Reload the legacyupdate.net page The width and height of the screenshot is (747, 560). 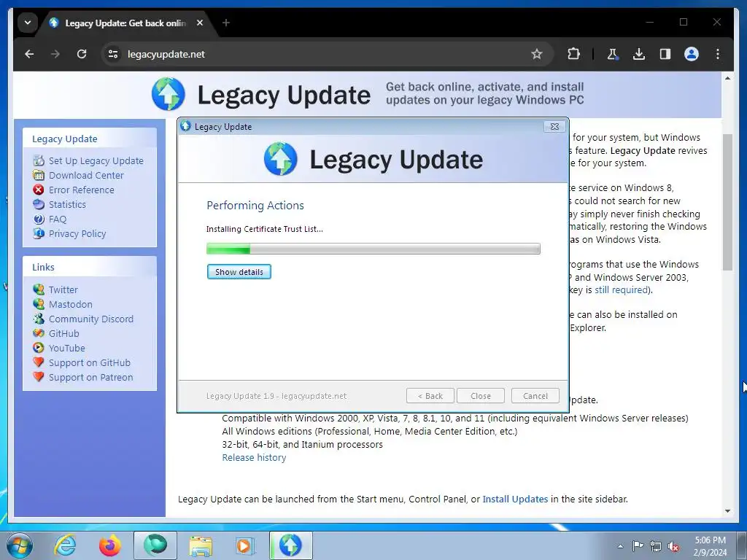click(82, 54)
